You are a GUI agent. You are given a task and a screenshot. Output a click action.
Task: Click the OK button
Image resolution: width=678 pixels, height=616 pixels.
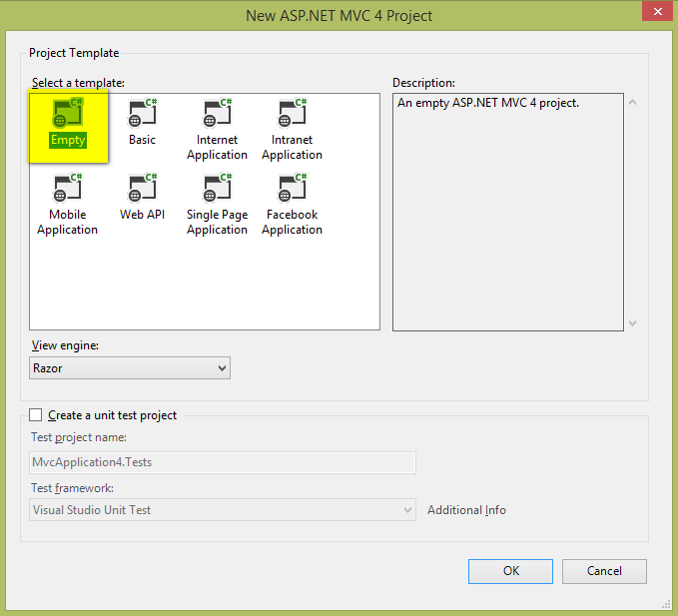510,571
